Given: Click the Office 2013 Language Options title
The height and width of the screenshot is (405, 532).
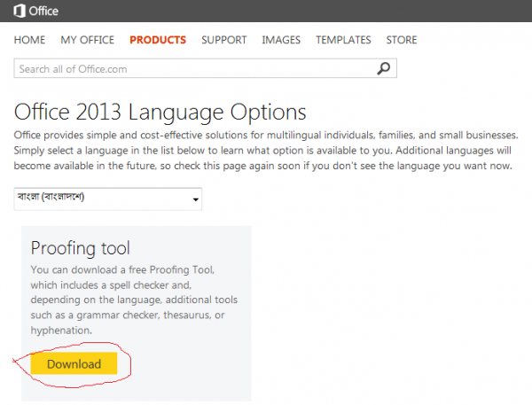Looking at the screenshot, I should coord(160,113).
